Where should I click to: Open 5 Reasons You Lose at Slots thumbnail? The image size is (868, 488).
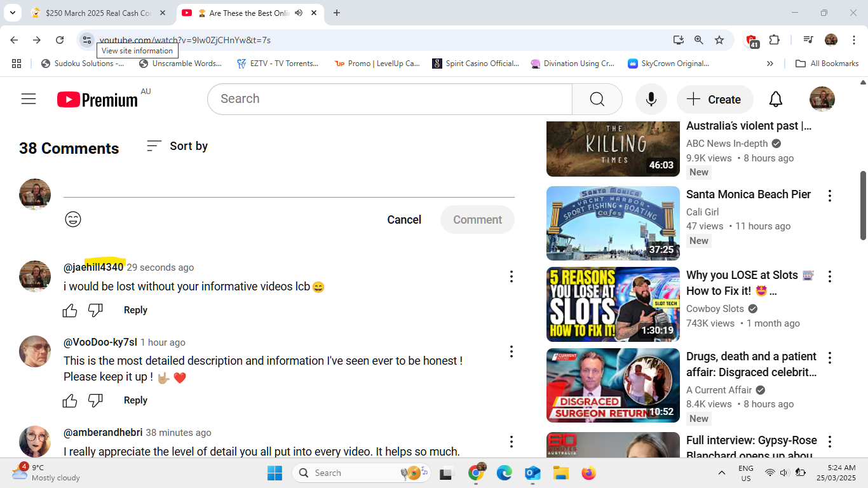click(613, 304)
